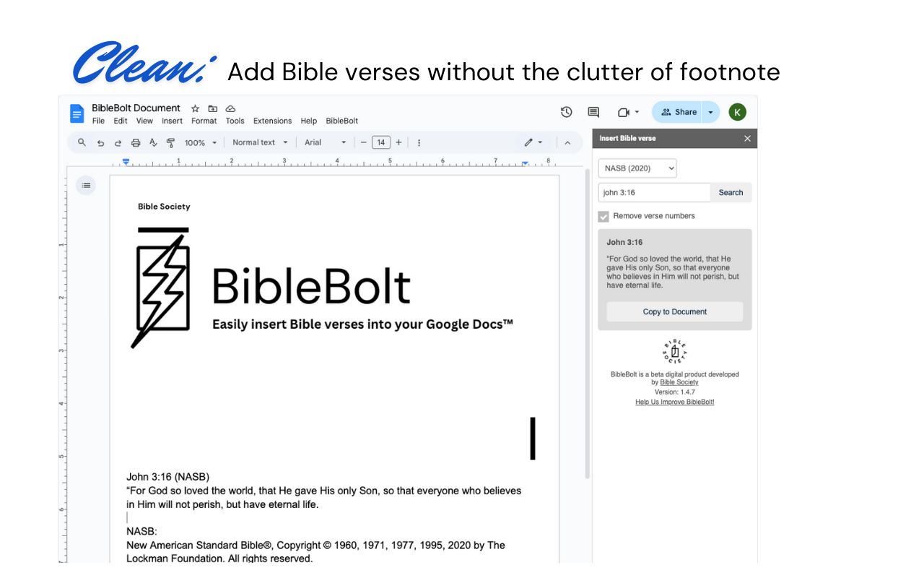924x578 pixels.
Task: Open the zoom 100% dropdown
Action: tap(200, 143)
